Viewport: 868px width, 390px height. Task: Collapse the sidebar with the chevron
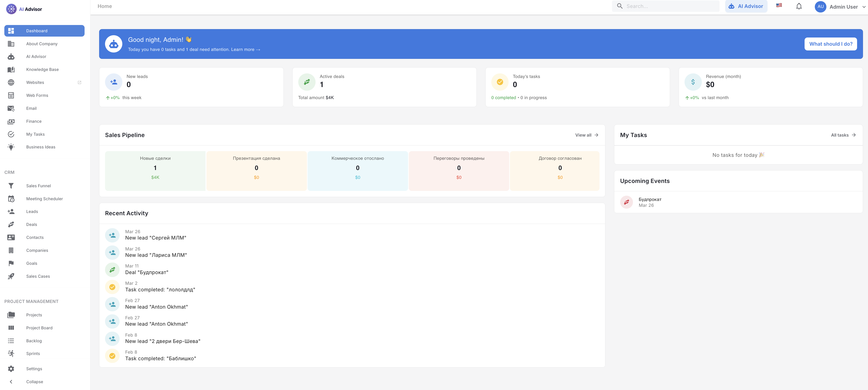[11, 382]
